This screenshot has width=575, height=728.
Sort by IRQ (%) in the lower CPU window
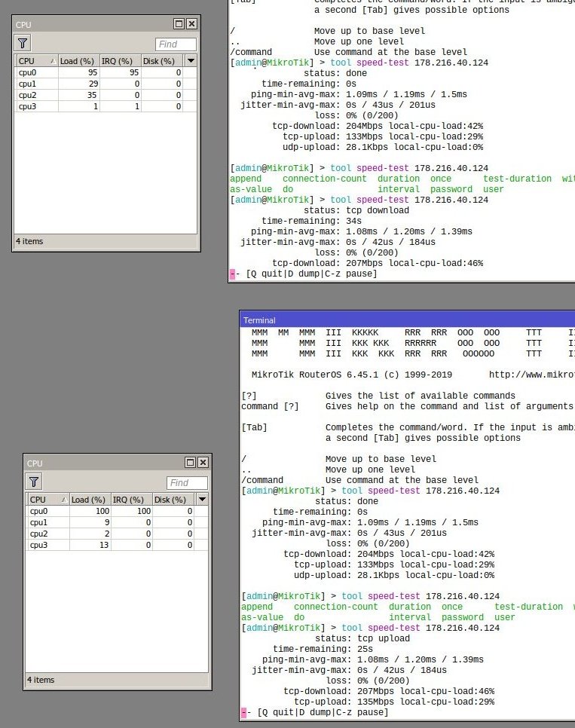(x=131, y=500)
